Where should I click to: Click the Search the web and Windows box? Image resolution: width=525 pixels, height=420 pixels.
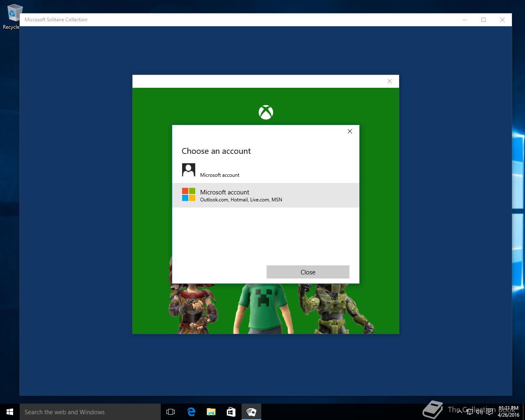click(90, 412)
